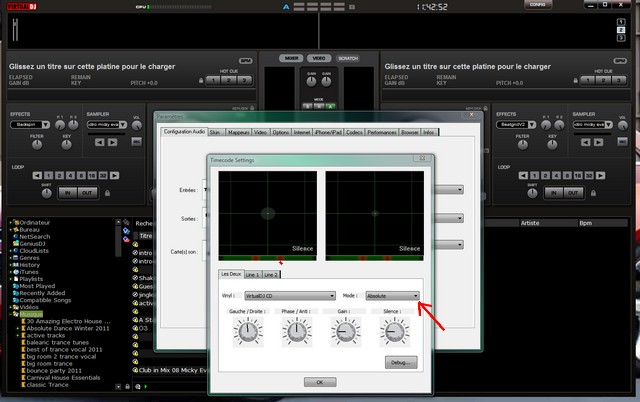Toggle the left deck loop OUT button
The image size is (640, 402).
(89, 191)
